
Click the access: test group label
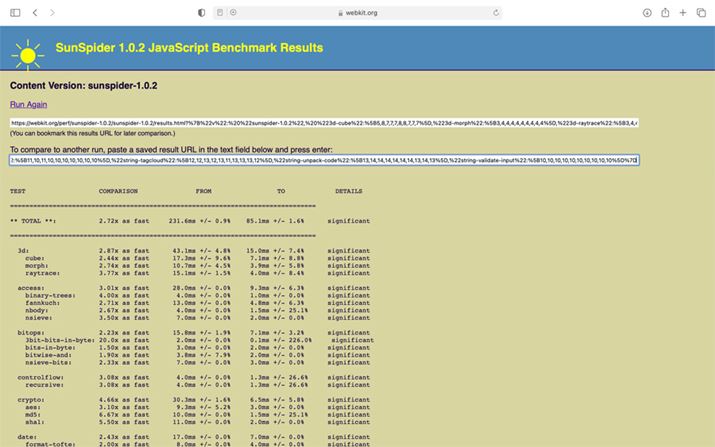click(31, 288)
